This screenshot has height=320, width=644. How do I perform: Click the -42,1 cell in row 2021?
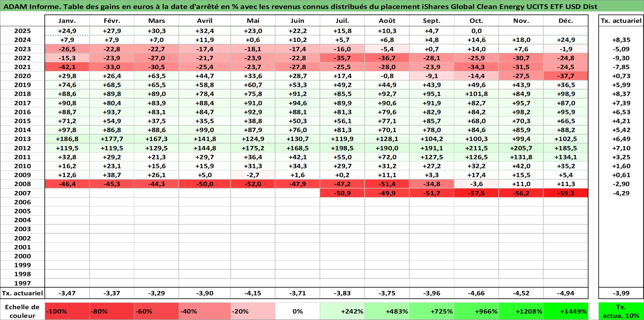click(x=67, y=67)
